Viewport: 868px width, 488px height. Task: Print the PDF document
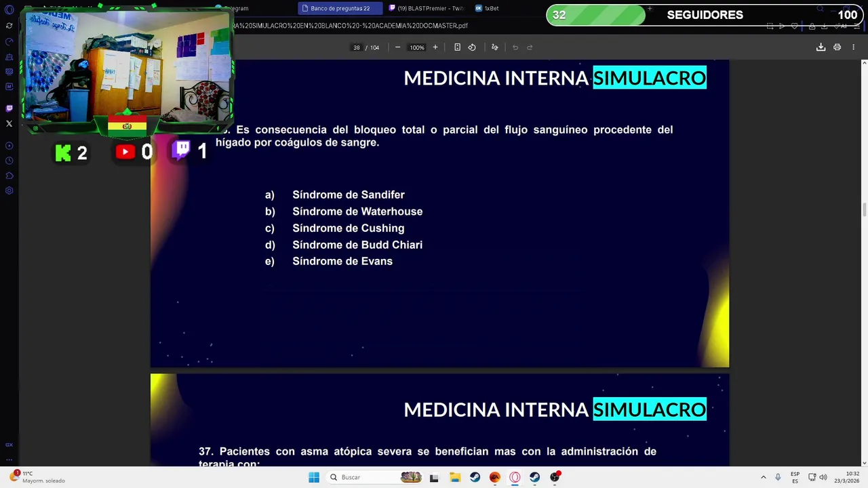pos(837,47)
